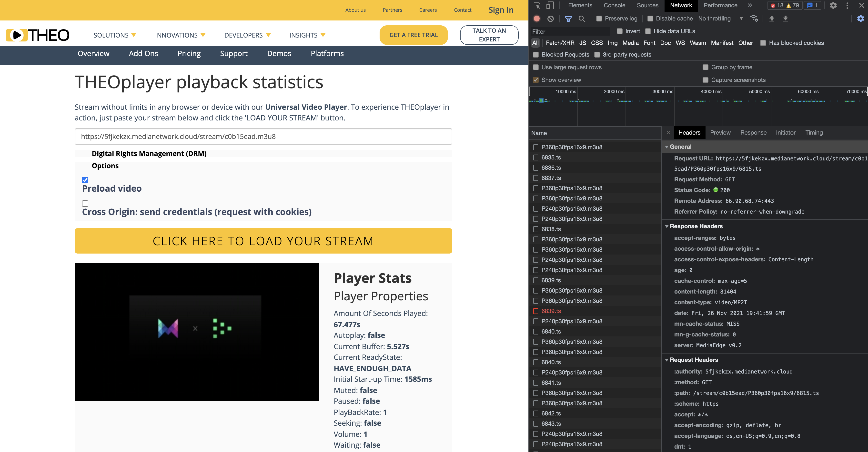The width and height of the screenshot is (868, 452).
Task: Click here to load your stream
Action: (x=263, y=241)
